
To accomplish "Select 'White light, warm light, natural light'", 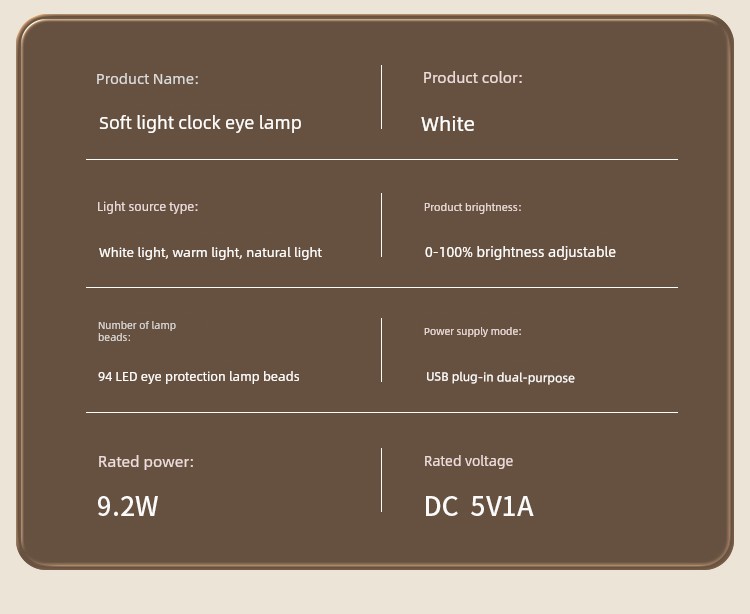I will [210, 252].
